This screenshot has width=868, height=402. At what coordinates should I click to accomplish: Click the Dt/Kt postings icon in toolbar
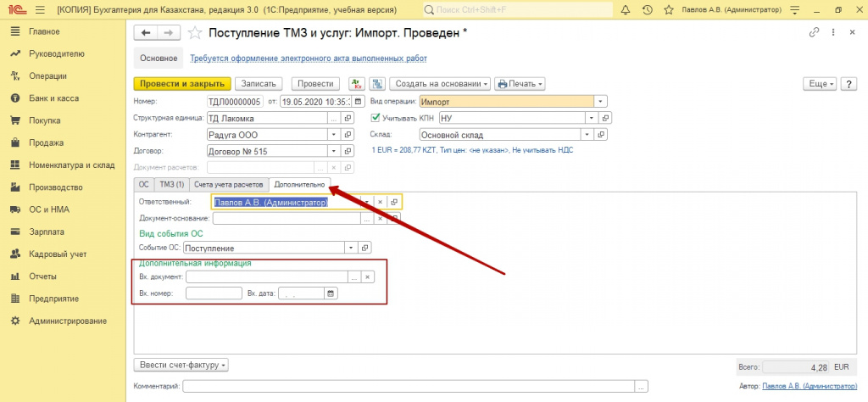[355, 84]
